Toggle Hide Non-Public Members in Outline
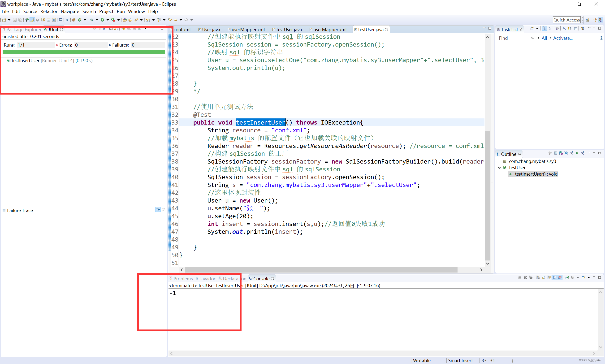Viewport: 605px width, 364px height. [577, 153]
